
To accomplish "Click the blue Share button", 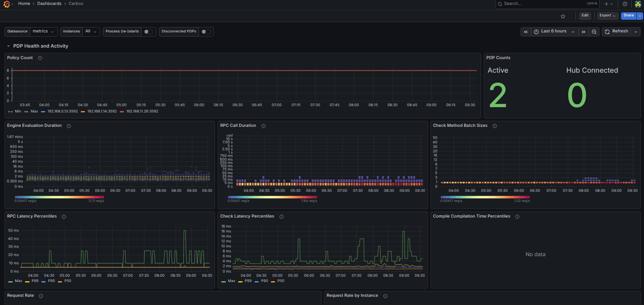I will pyautogui.click(x=628, y=16).
